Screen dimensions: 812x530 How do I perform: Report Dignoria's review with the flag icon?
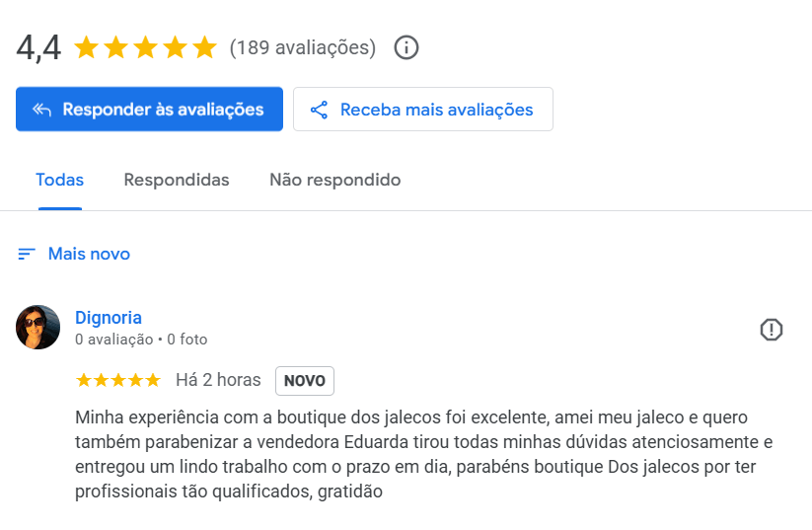click(x=771, y=330)
